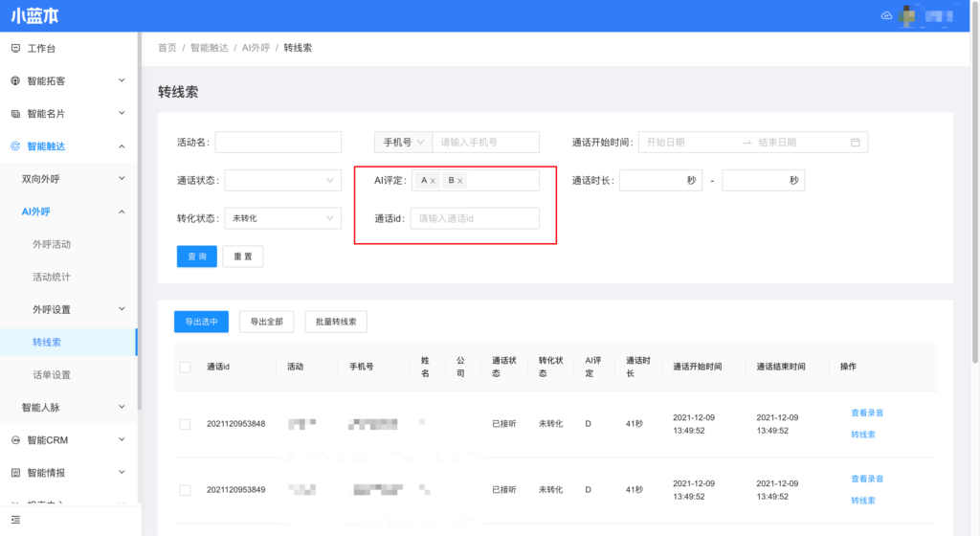Open the 手机号 search type dropdown
980x536 pixels.
click(x=403, y=143)
